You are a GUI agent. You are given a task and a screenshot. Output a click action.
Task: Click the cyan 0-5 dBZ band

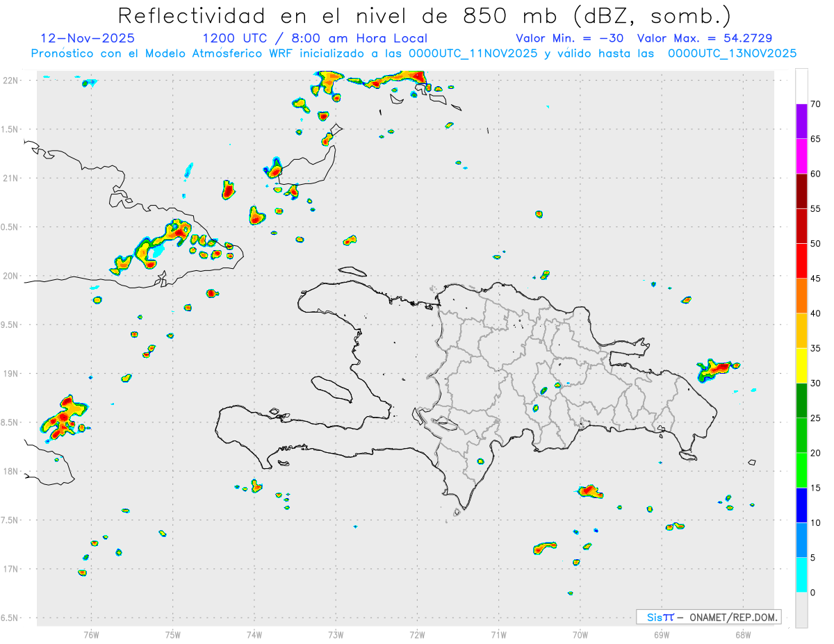click(x=801, y=575)
